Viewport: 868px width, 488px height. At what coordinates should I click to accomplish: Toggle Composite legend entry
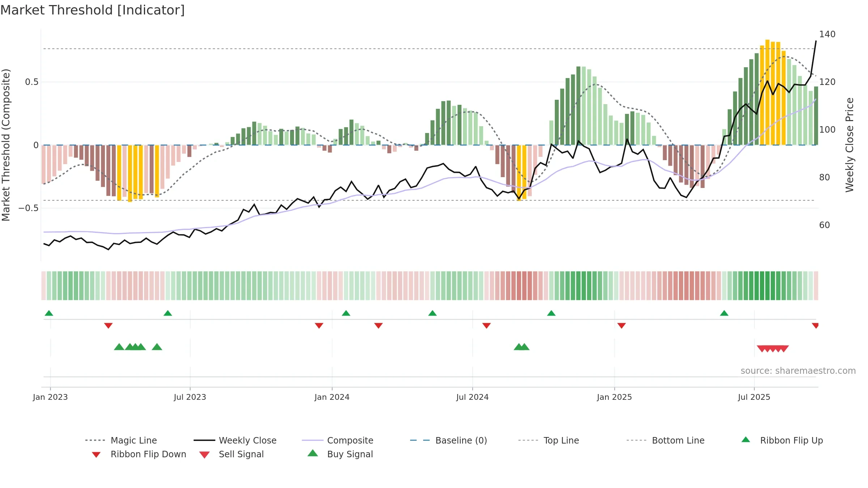337,440
